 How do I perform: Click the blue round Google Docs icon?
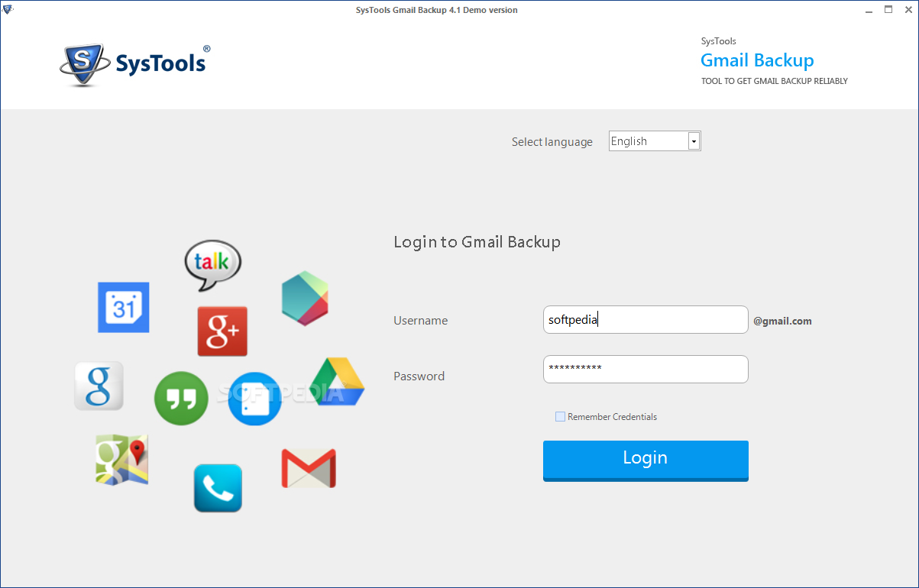(255, 399)
